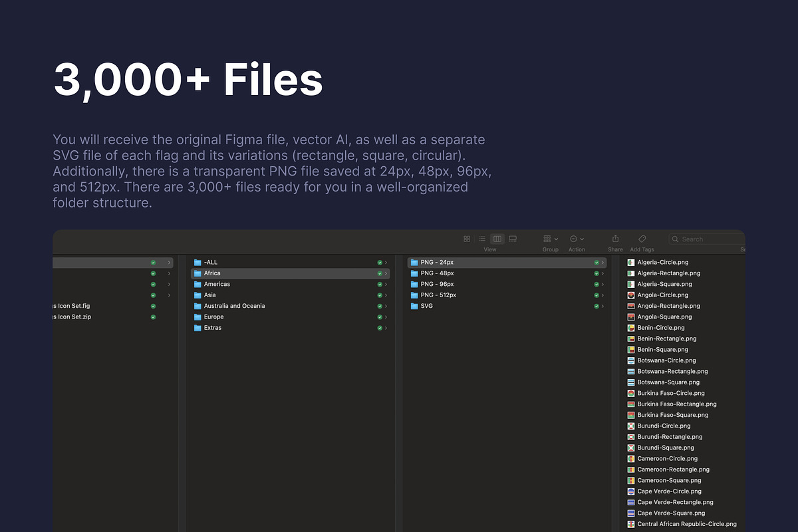
Task: Select the SVG folder icon
Action: [414, 306]
